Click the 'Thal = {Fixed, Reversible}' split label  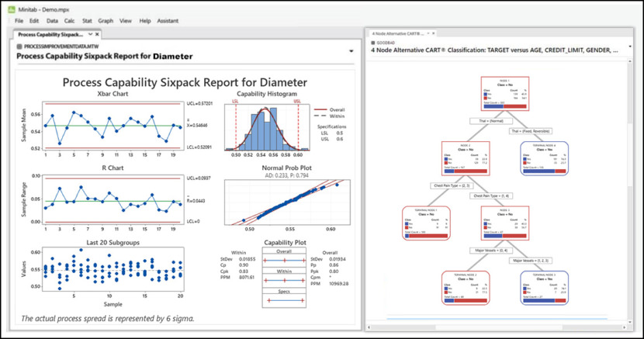531,131
